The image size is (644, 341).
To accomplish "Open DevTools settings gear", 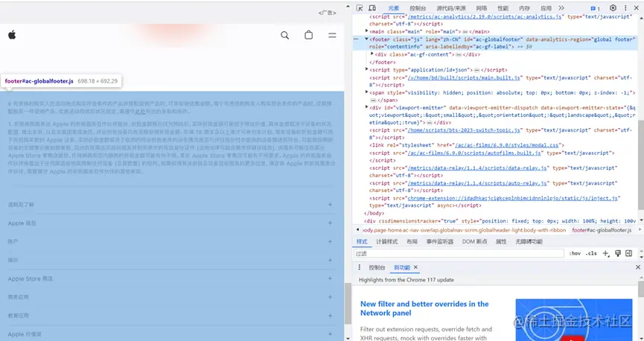I will pos(613,7).
